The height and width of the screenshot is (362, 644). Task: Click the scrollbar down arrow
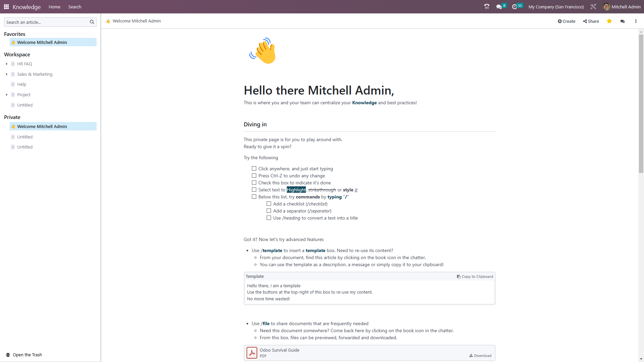641,359
